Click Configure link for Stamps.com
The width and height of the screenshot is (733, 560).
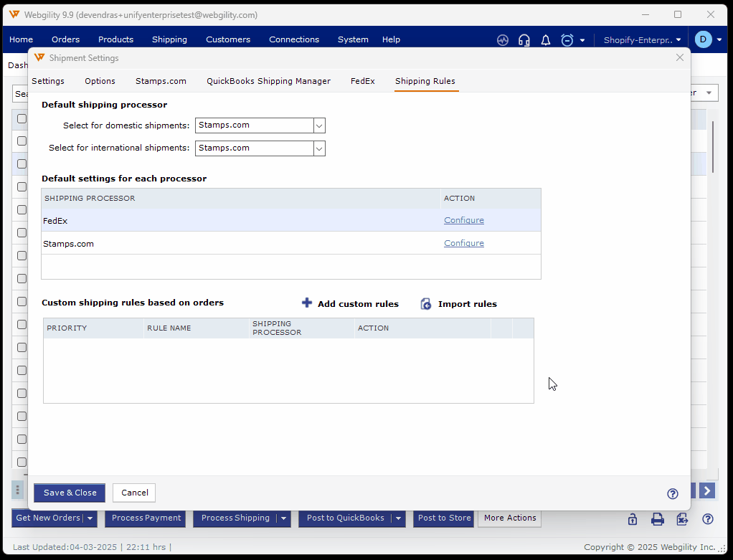coord(464,243)
